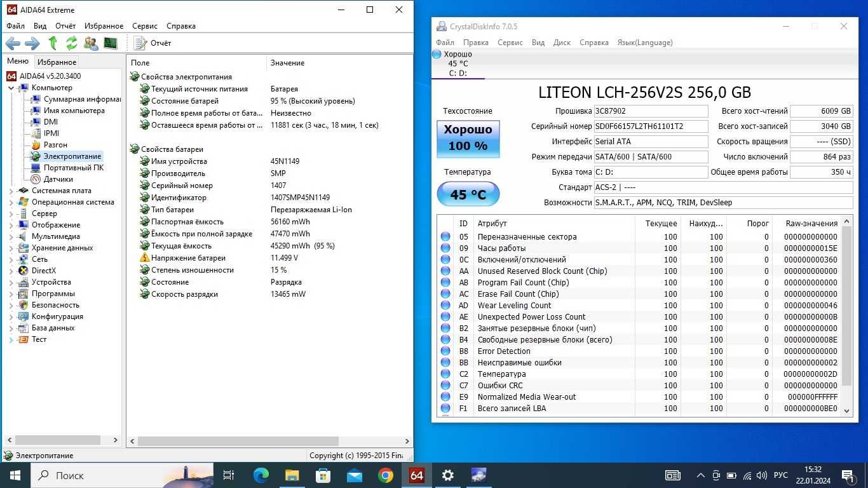Switch to AIDA64 via taskbar icon

coord(417,475)
